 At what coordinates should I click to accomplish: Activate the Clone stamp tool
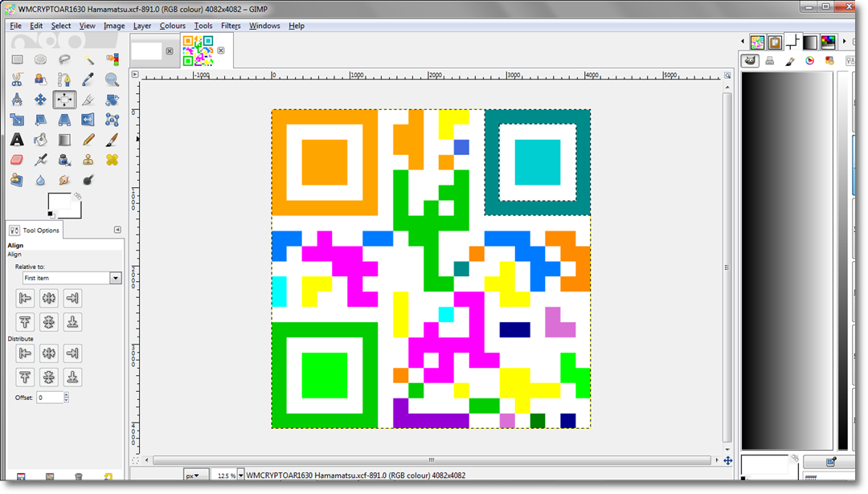88,160
